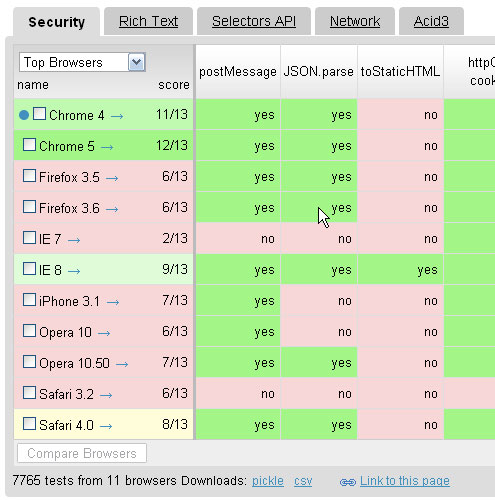Click the JSON.parse column header
Viewport: 495px width, 500px height.
click(319, 72)
